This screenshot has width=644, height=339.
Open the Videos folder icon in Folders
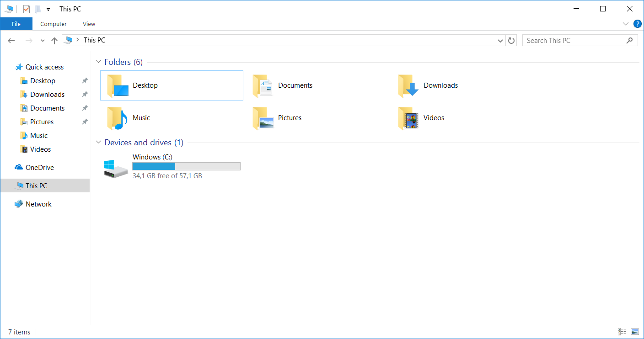[x=408, y=118]
